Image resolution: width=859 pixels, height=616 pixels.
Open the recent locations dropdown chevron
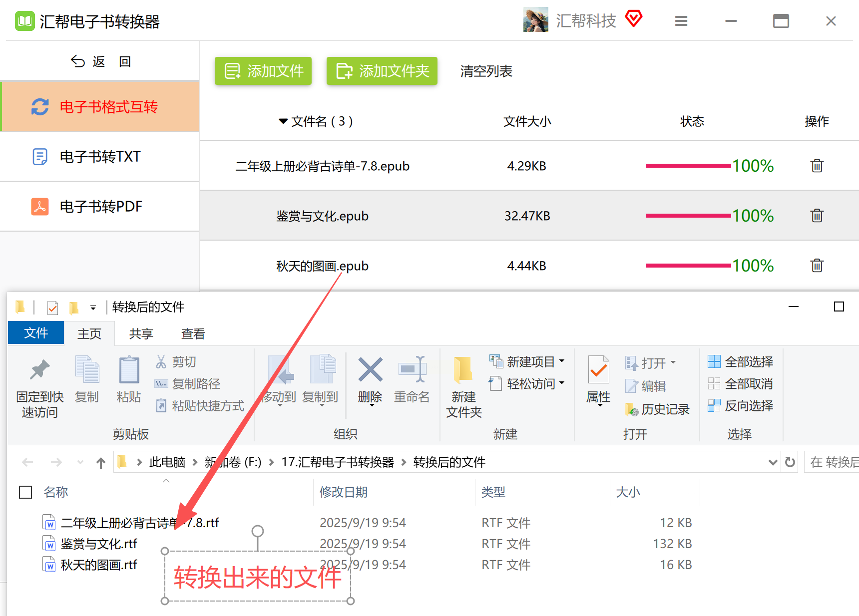click(80, 463)
